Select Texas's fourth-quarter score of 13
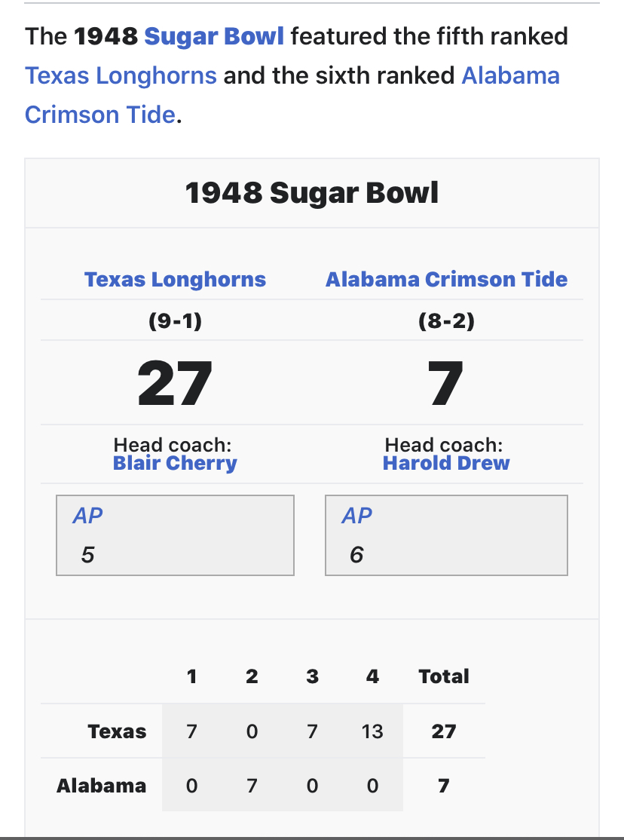This screenshot has height=840, width=624. (x=372, y=731)
